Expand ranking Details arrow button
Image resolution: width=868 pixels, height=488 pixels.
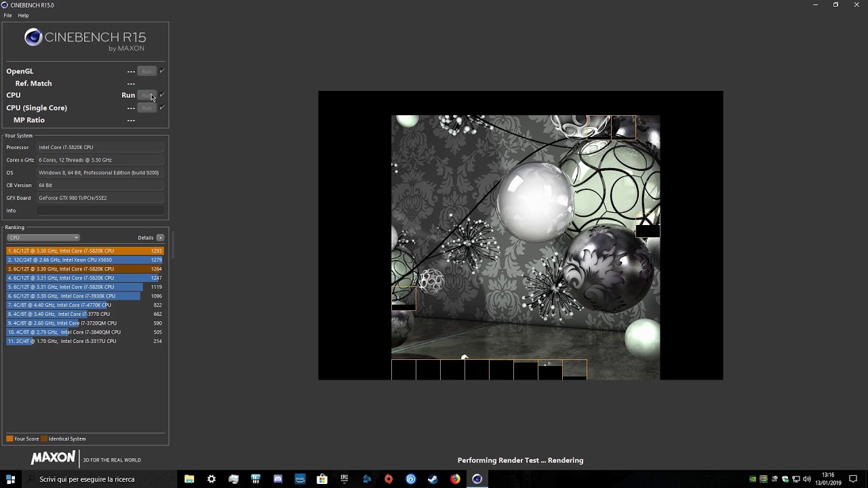(x=160, y=238)
